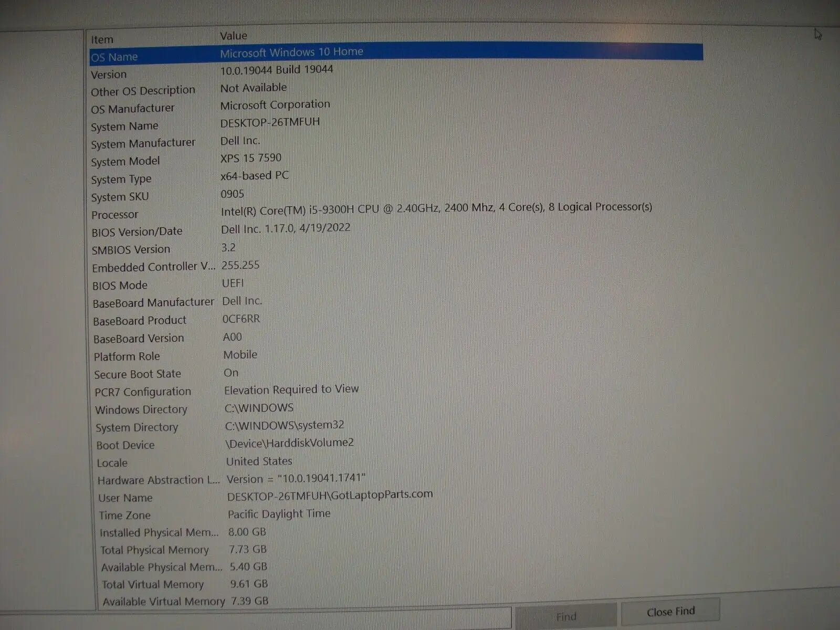
Task: Select the System Name row label
Action: click(124, 127)
